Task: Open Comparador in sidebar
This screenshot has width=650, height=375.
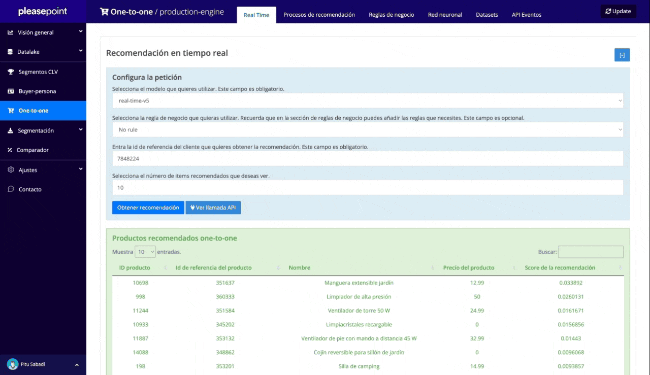Action: (43, 150)
